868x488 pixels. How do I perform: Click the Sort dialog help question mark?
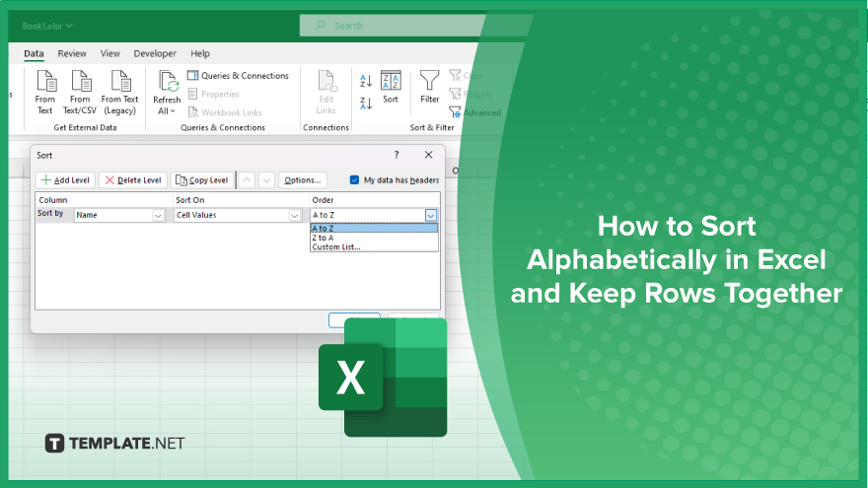pyautogui.click(x=397, y=155)
